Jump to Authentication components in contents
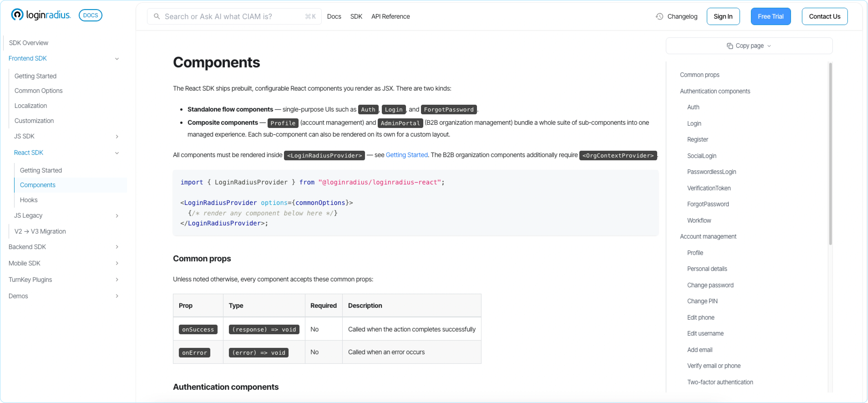 pyautogui.click(x=715, y=91)
